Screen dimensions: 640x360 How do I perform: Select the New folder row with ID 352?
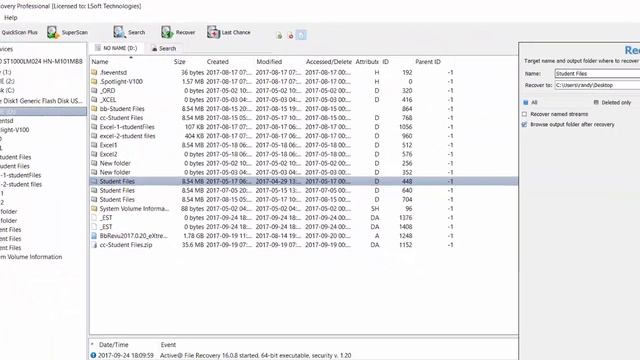pyautogui.click(x=304, y=172)
